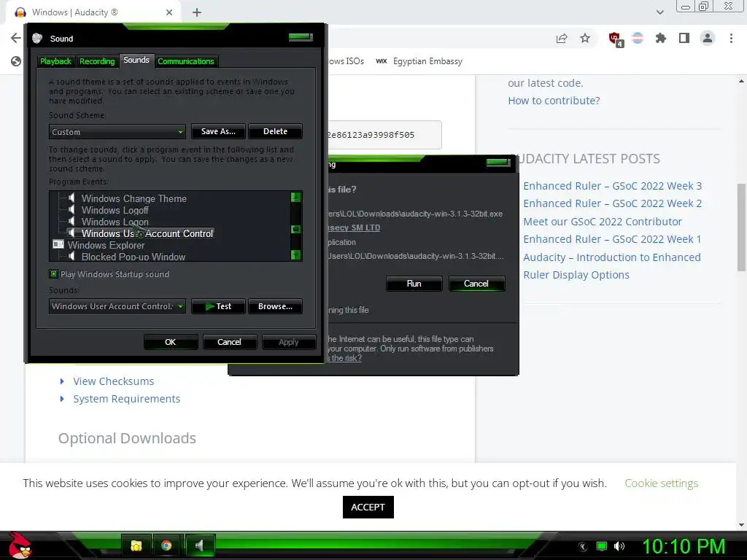The width and height of the screenshot is (747, 560).
Task: Open File Explorer from taskbar
Action: [136, 545]
